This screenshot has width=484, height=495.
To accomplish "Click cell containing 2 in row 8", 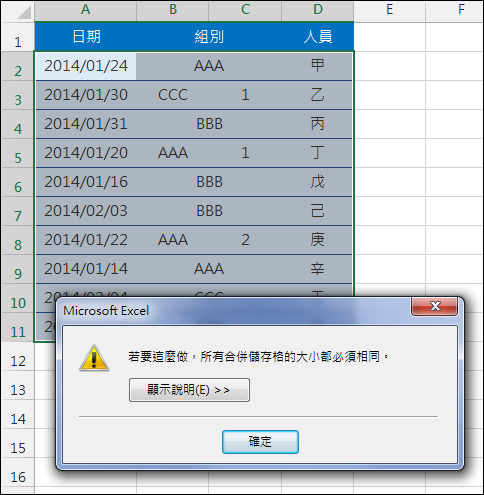I will tap(245, 240).
